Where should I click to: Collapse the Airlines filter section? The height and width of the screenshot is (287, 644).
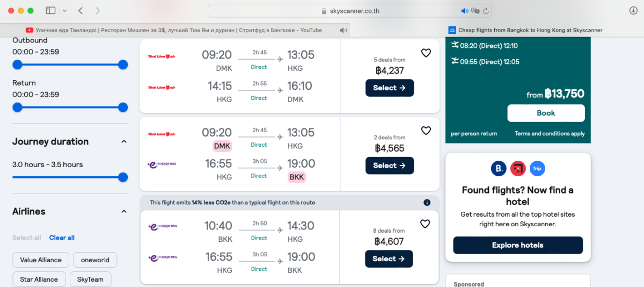123,212
